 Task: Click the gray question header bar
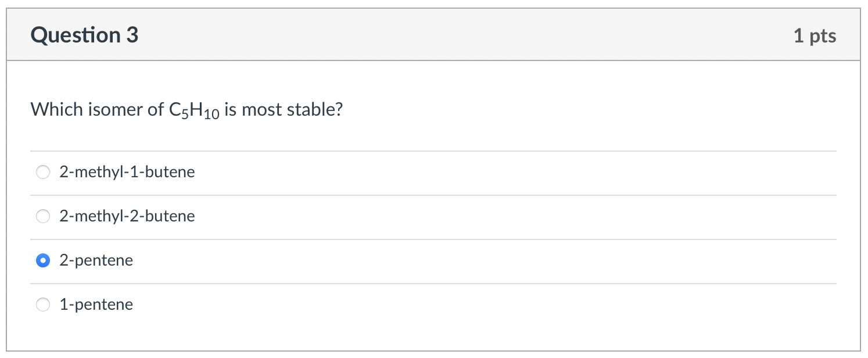pyautogui.click(x=433, y=34)
